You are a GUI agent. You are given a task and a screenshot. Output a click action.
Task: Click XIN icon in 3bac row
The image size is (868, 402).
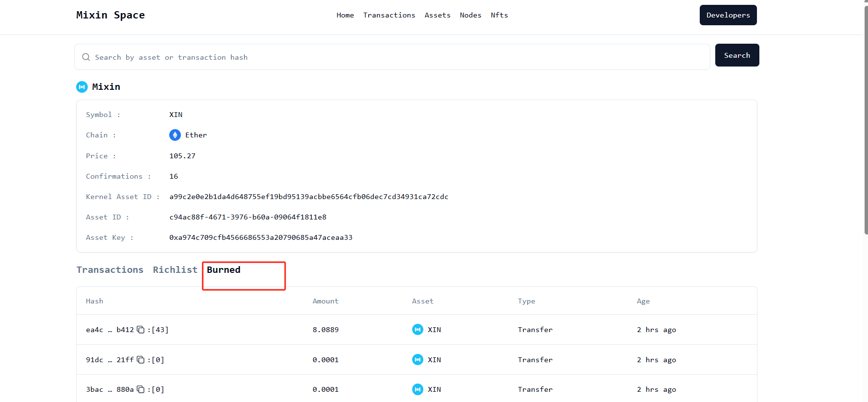coord(418,389)
